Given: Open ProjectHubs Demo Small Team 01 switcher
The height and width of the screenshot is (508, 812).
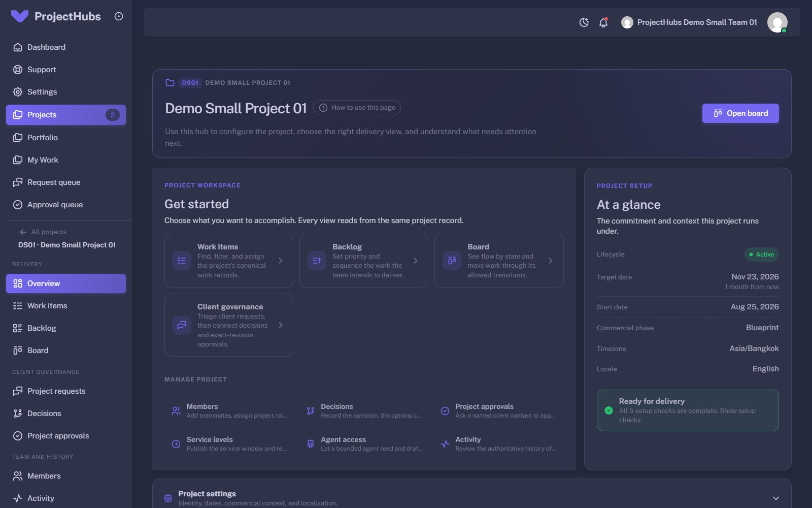Looking at the screenshot, I should click(x=689, y=22).
